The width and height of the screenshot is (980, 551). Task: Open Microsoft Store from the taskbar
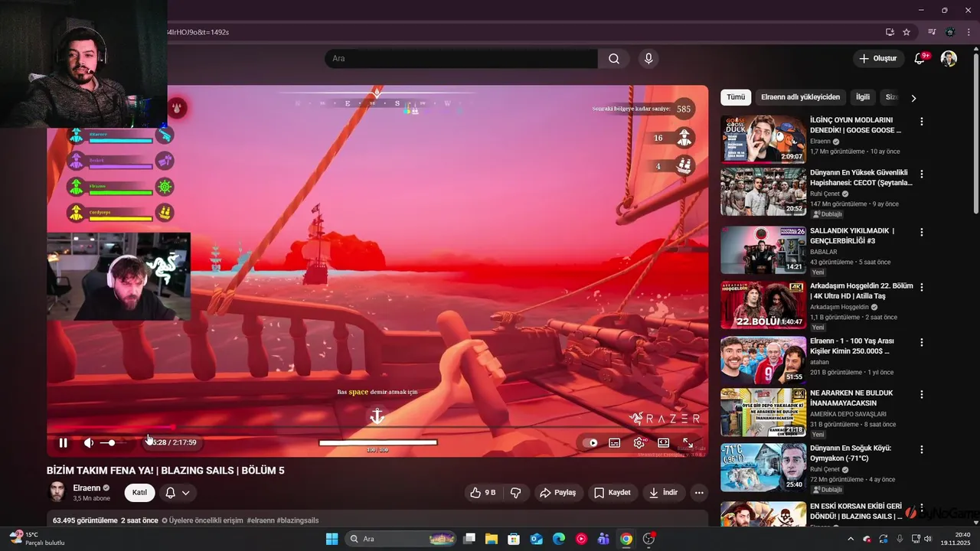(514, 539)
